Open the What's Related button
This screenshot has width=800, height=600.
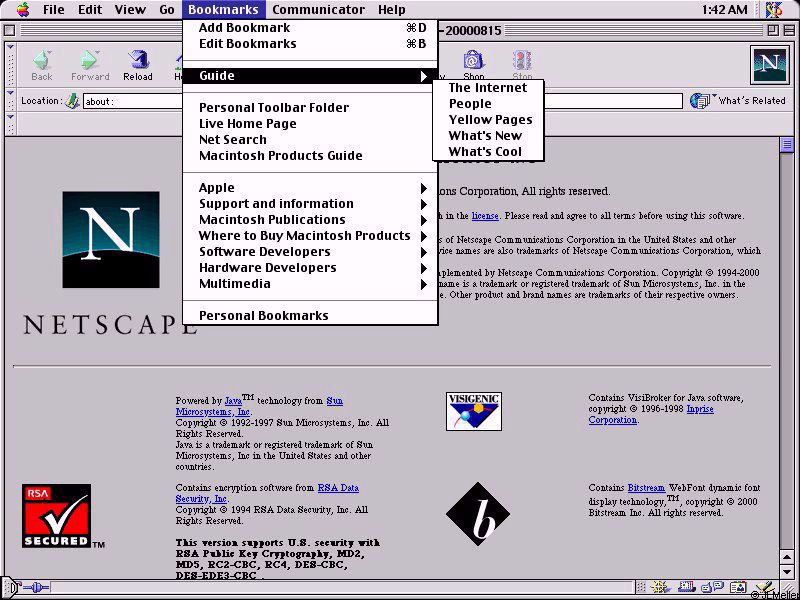point(738,101)
